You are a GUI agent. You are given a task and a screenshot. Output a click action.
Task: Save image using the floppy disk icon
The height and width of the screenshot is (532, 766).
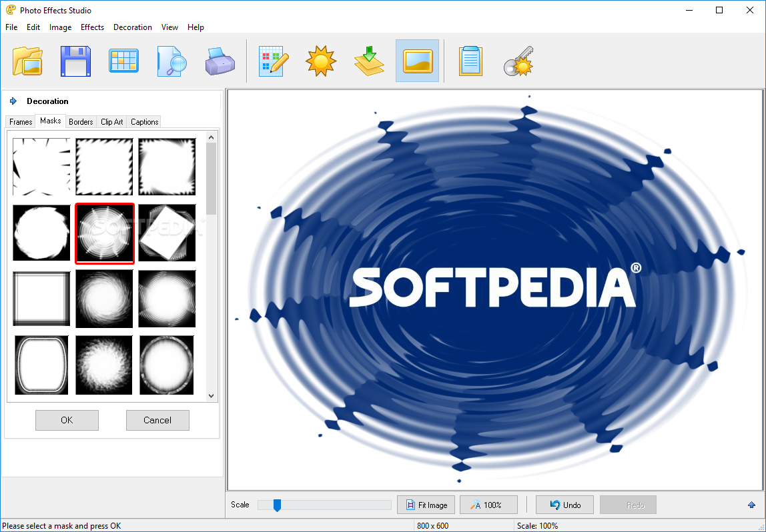[x=75, y=61]
